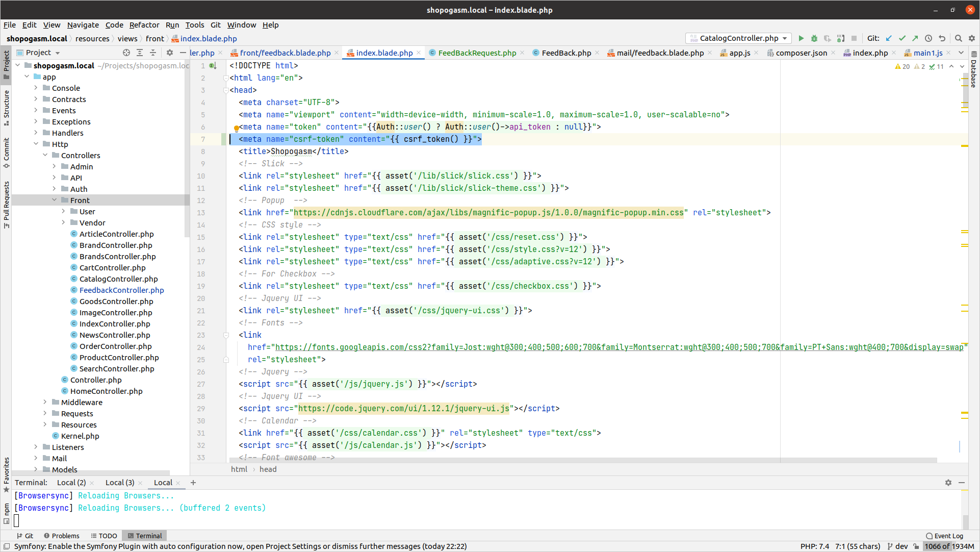Toggle Problems tool window at bottom
This screenshot has width=980, height=552.
pos(62,536)
